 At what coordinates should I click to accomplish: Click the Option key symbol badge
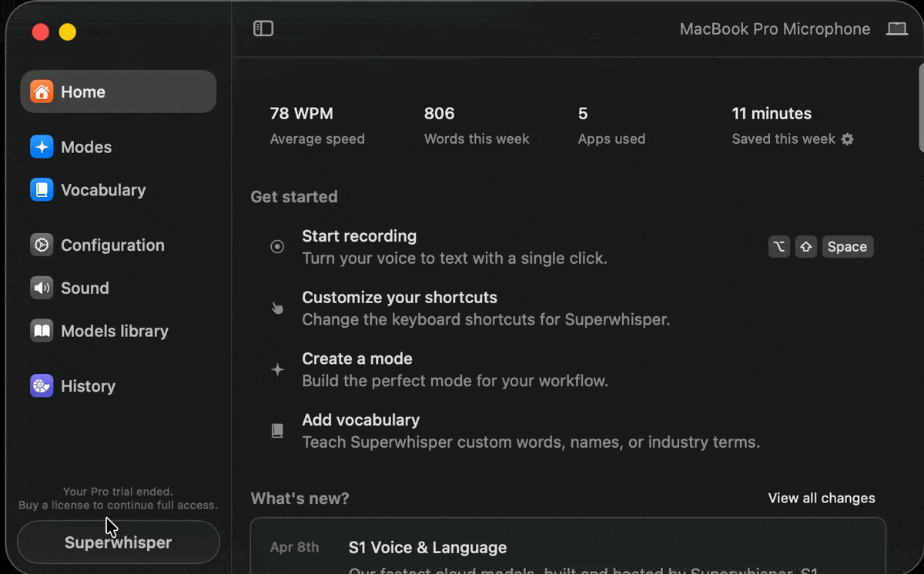pos(779,247)
